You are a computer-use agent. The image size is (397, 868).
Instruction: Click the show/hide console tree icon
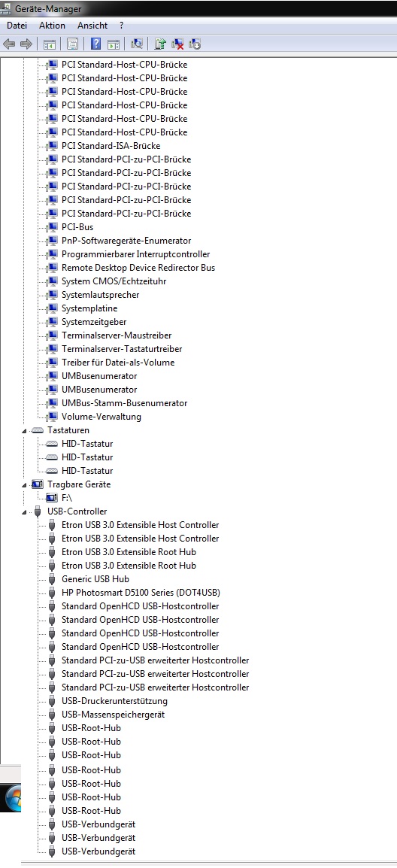tap(50, 44)
